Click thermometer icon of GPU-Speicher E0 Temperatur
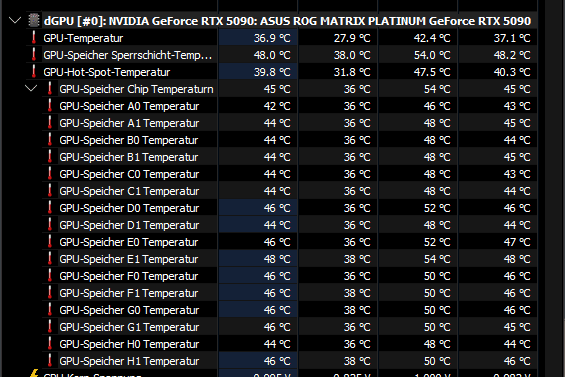Viewport: 565px width, 377px height. click(50, 241)
